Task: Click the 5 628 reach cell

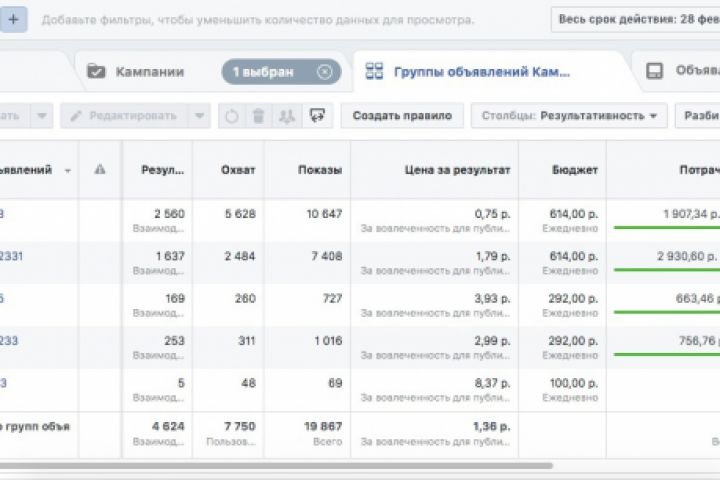Action: [x=240, y=214]
